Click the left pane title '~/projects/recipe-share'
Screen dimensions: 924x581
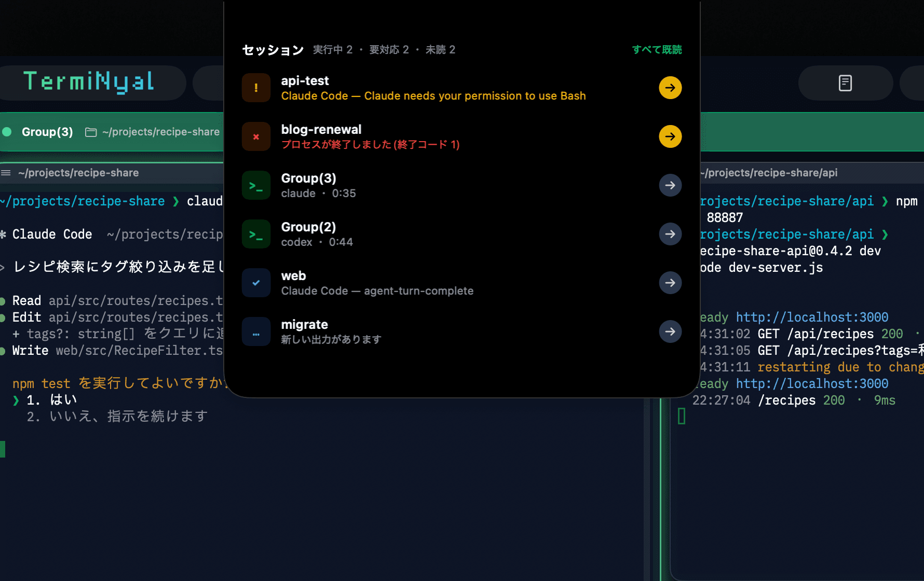point(78,173)
